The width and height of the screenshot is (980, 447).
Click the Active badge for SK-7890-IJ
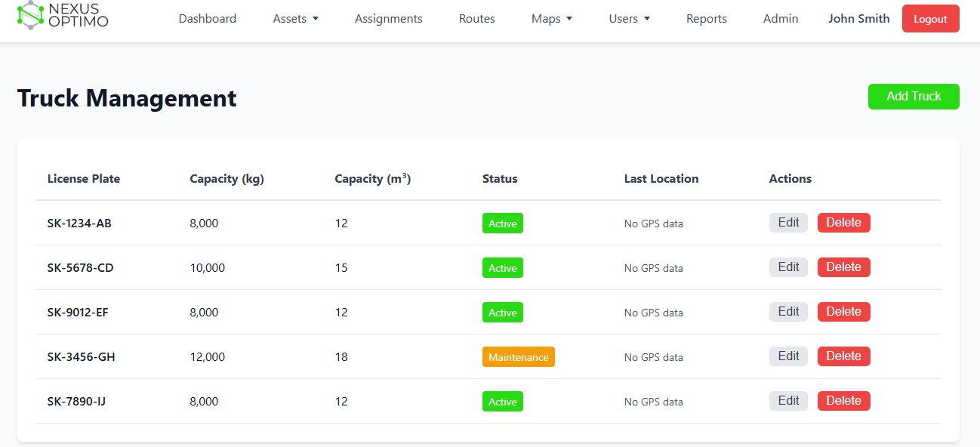tap(503, 402)
